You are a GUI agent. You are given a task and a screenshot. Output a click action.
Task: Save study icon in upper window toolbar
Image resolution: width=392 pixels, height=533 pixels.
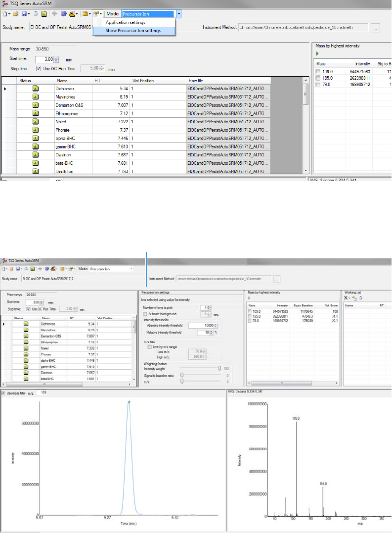tap(24, 14)
